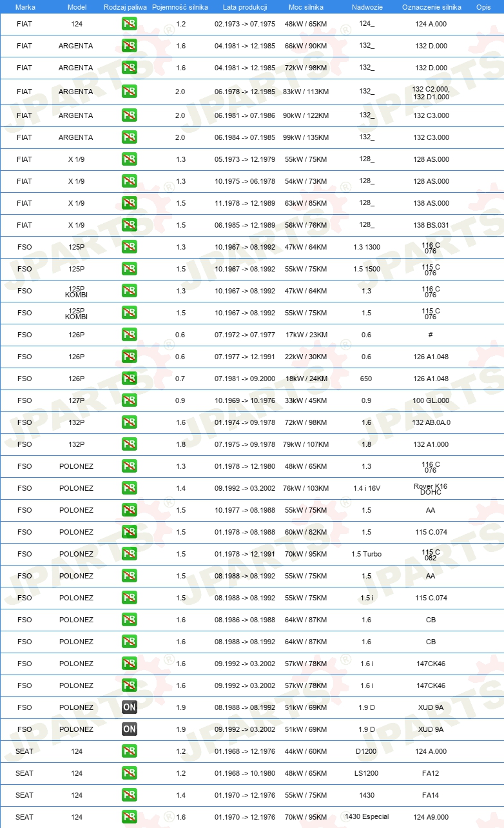Click petrol icon for 126P 650 body row

click(129, 379)
